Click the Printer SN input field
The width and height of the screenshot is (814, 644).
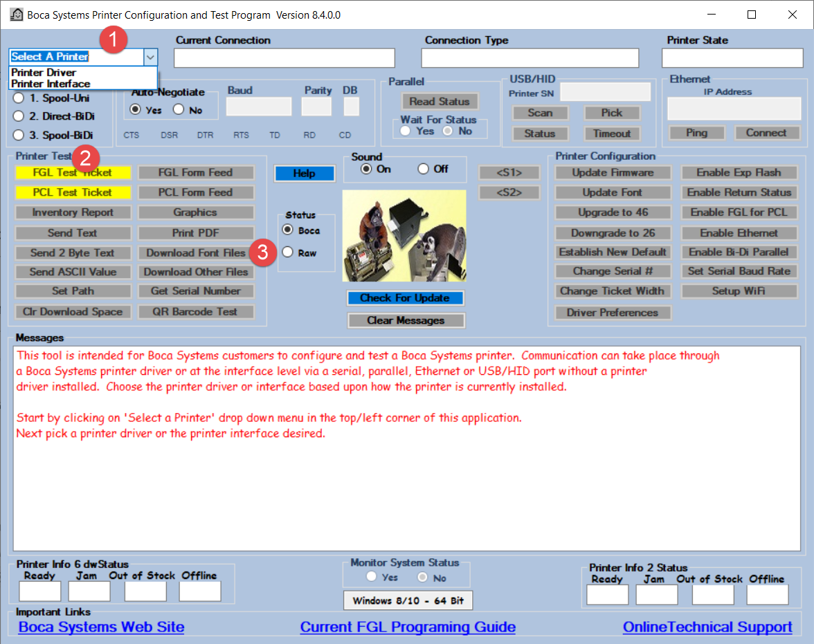605,92
